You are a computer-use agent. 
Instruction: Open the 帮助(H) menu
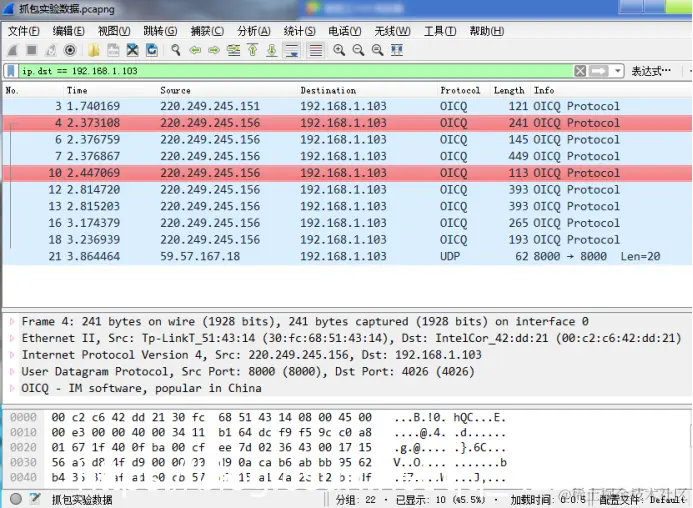[x=486, y=31]
